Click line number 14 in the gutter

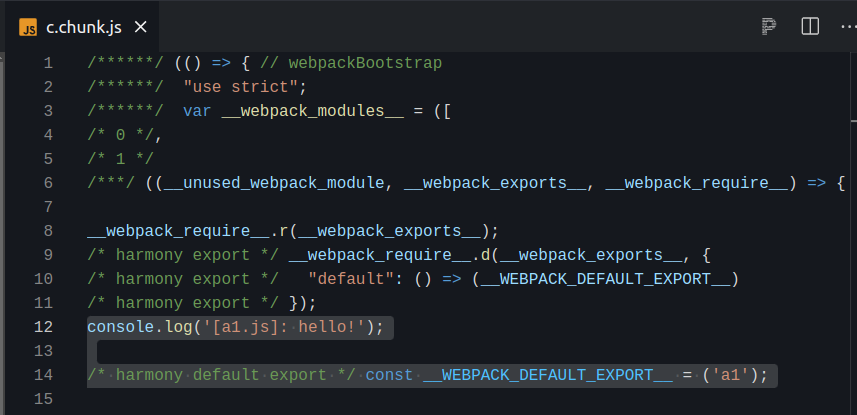[44, 375]
